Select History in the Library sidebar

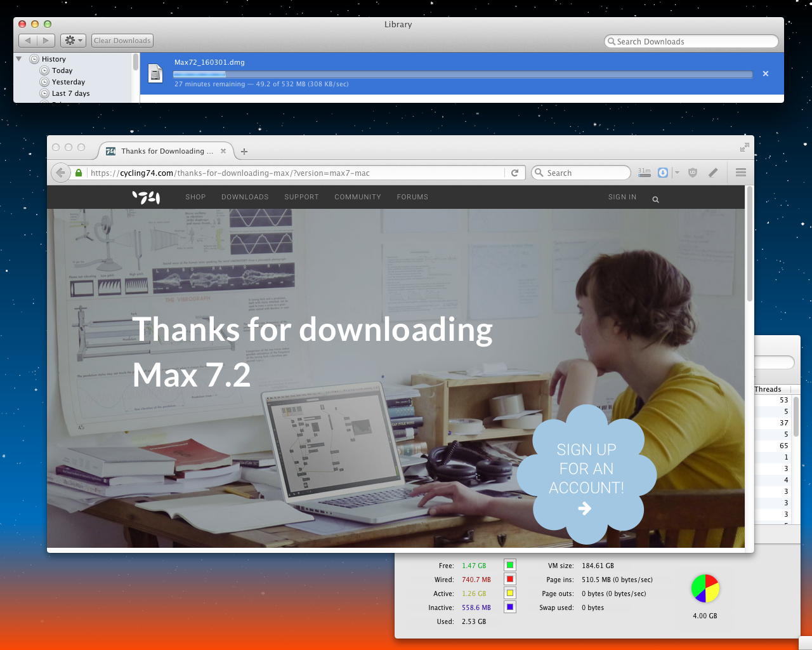pyautogui.click(x=54, y=59)
